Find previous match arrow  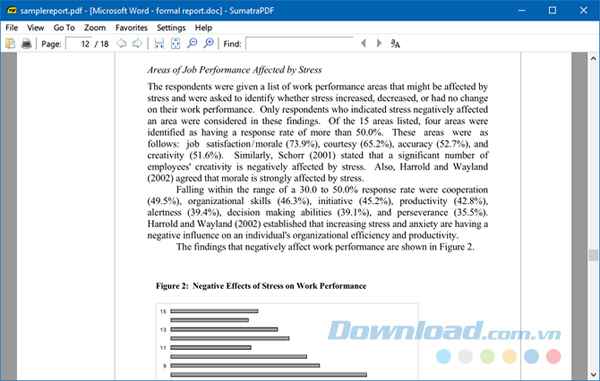[x=364, y=43]
